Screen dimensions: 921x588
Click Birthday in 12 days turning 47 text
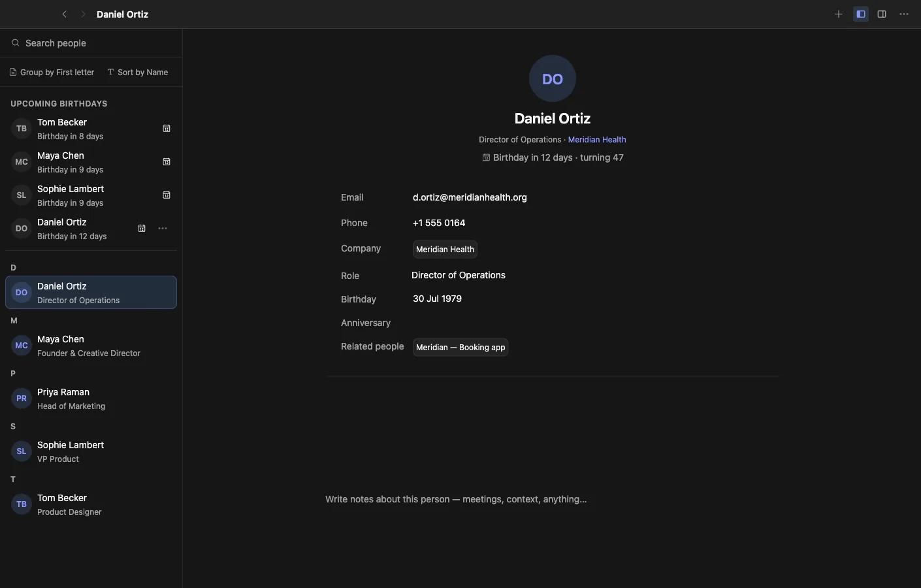coord(553,157)
